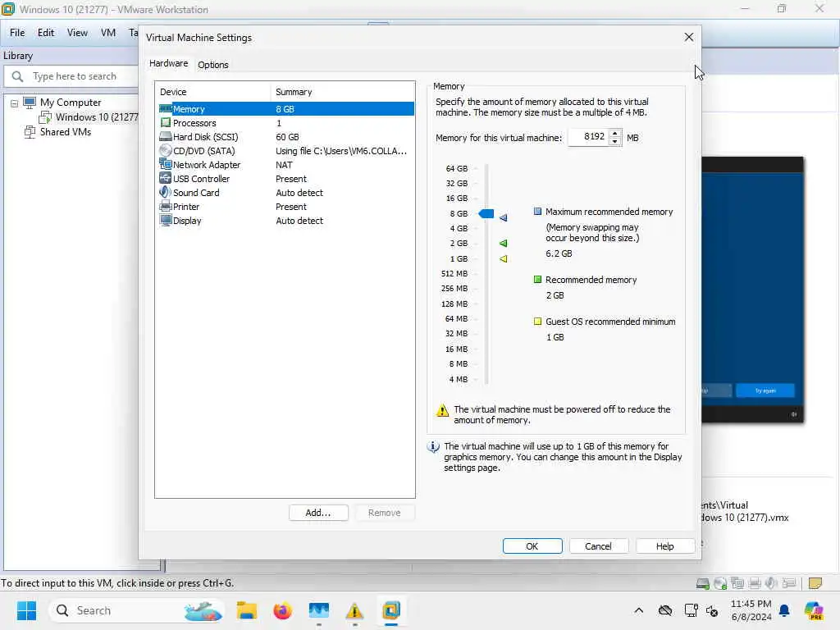
Task: Click the CD/DVD status bar icon
Action: coord(720,583)
